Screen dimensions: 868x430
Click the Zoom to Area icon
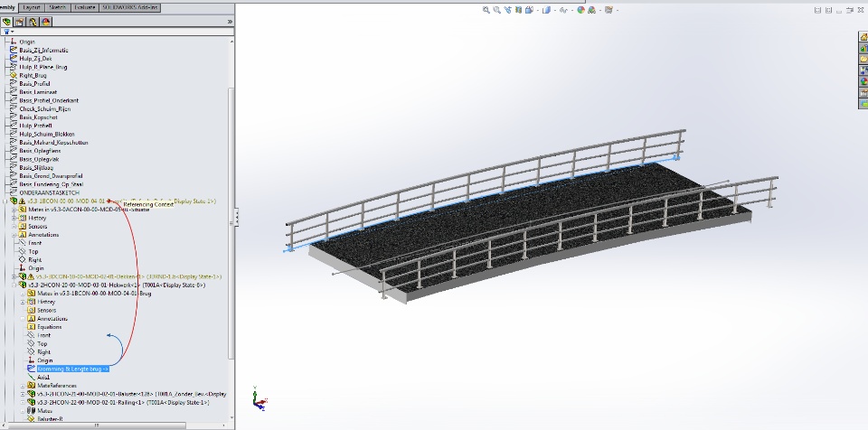tap(496, 10)
